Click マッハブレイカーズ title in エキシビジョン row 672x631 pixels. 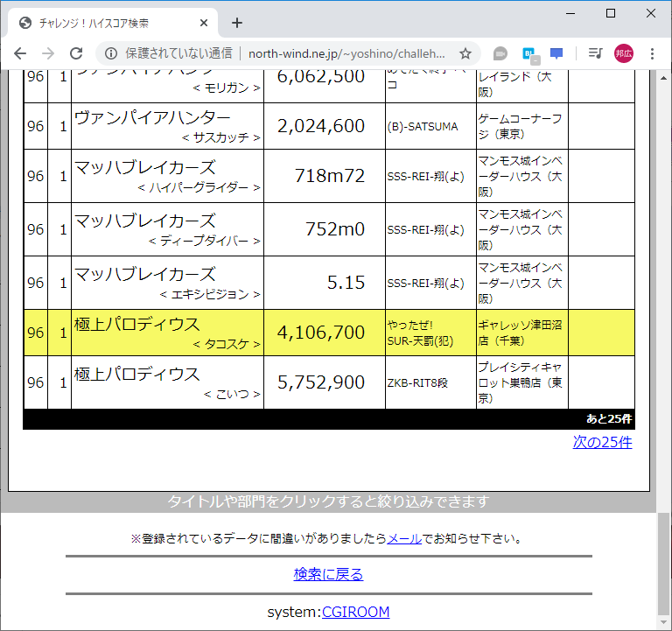[x=145, y=274]
